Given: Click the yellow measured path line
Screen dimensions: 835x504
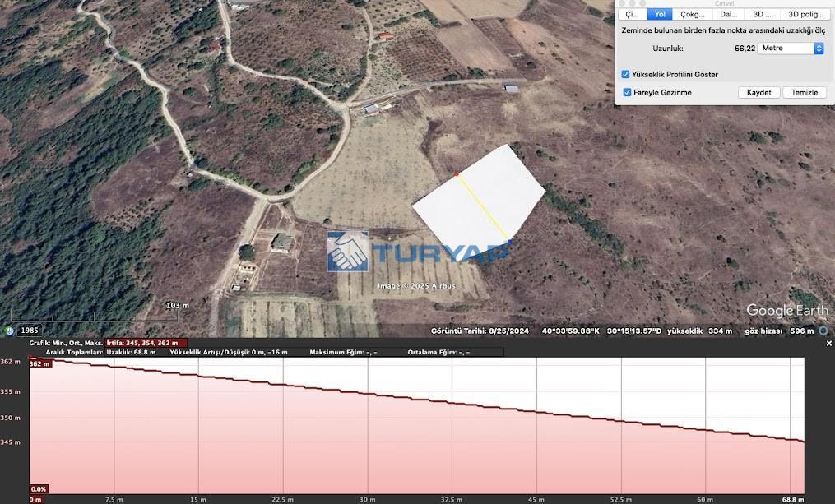Looking at the screenshot, I should click(484, 208).
